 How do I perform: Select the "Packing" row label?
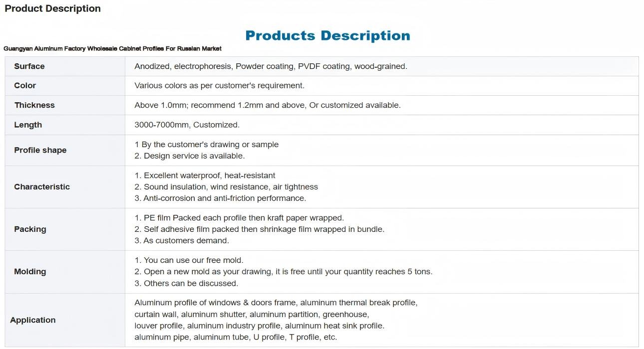30,229
